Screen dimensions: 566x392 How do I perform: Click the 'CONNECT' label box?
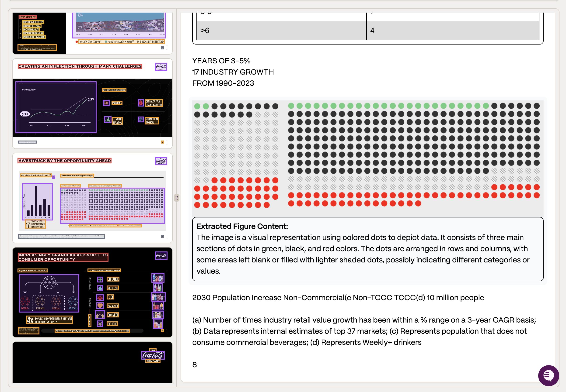(x=113, y=315)
